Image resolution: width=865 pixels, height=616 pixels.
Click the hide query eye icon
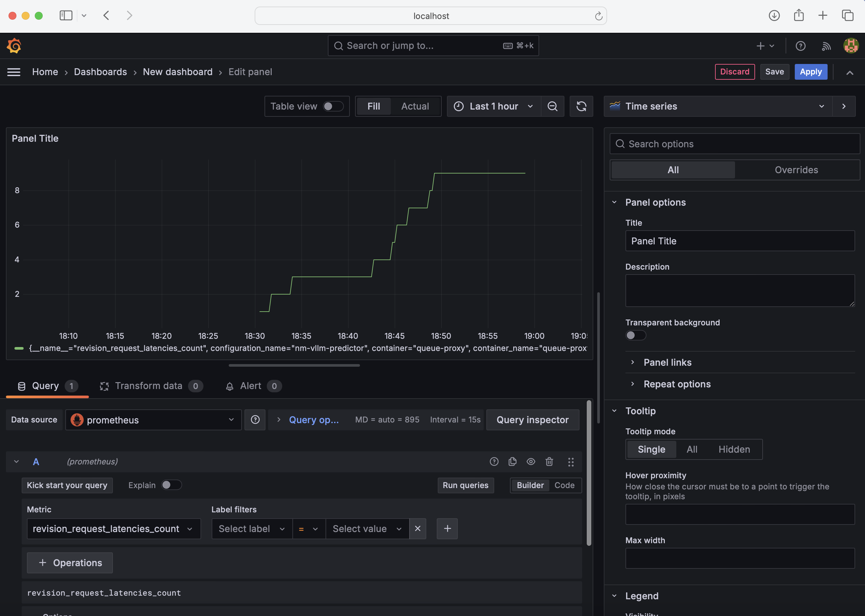[x=530, y=461]
